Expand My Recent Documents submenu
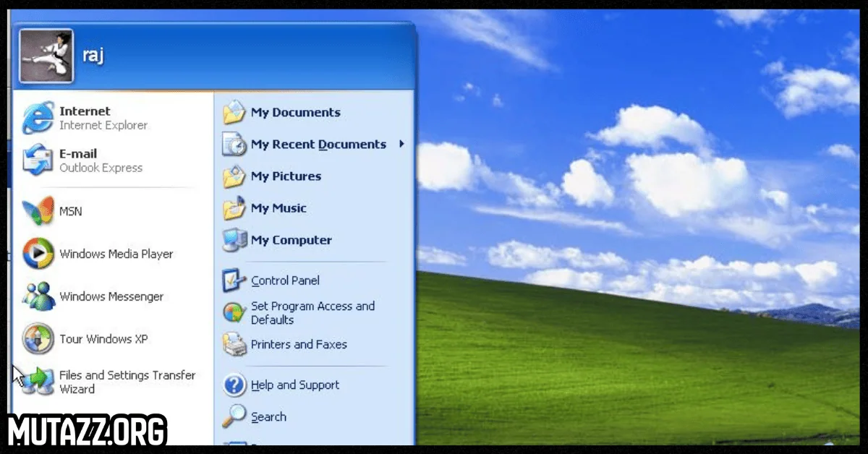This screenshot has height=454, width=868. click(318, 145)
